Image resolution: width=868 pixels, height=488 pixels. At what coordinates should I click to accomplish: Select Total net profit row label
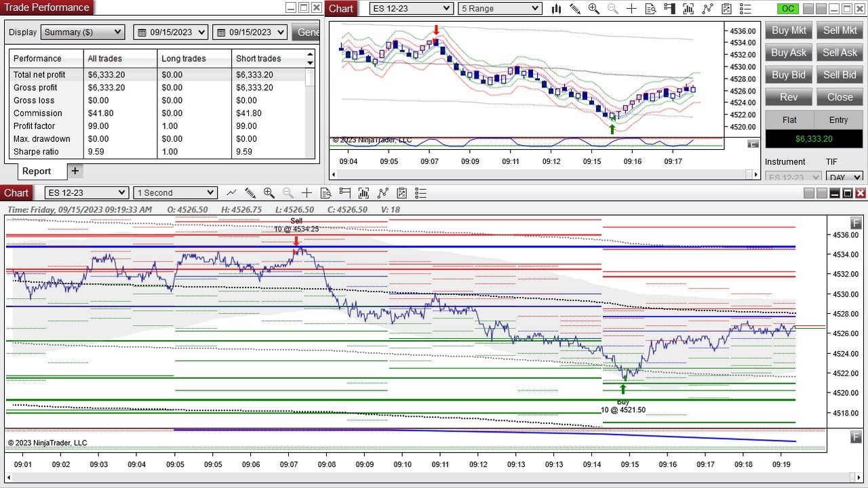point(39,75)
